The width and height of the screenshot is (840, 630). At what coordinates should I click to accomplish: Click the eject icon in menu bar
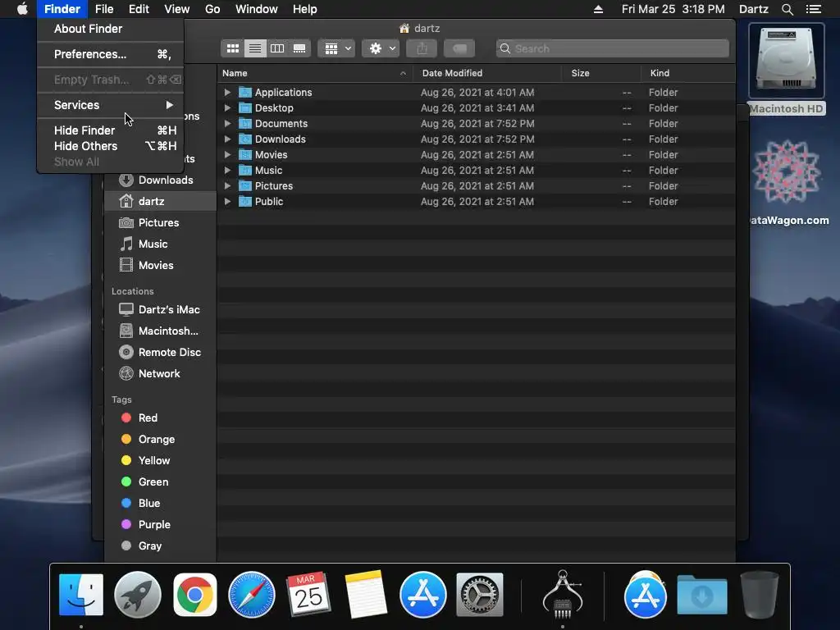tap(598, 9)
